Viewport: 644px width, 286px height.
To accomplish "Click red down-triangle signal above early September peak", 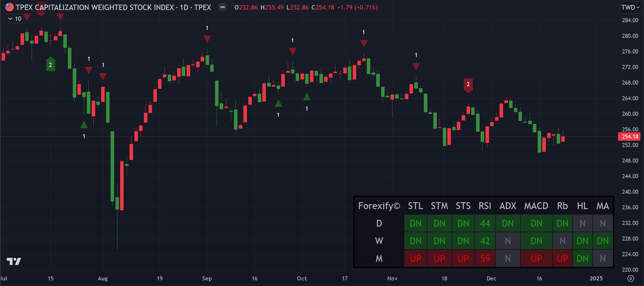I will point(207,39).
